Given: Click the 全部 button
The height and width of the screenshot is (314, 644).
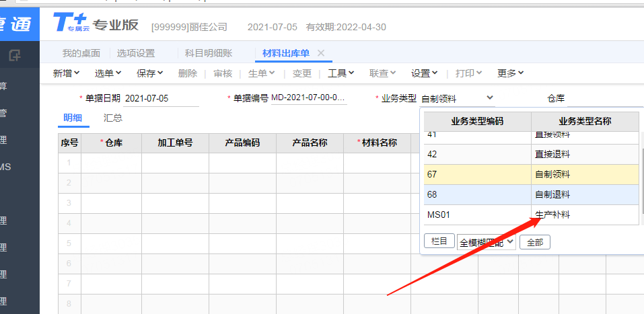Looking at the screenshot, I should pyautogui.click(x=535, y=242).
